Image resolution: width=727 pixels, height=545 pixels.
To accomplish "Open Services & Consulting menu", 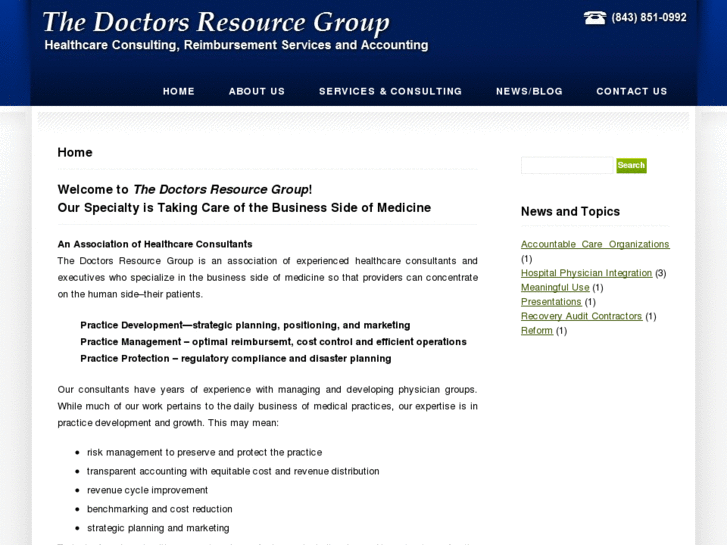I will pyautogui.click(x=390, y=91).
